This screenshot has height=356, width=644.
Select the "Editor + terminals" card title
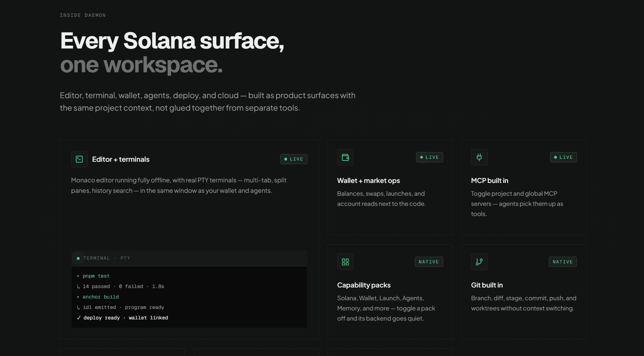121,159
